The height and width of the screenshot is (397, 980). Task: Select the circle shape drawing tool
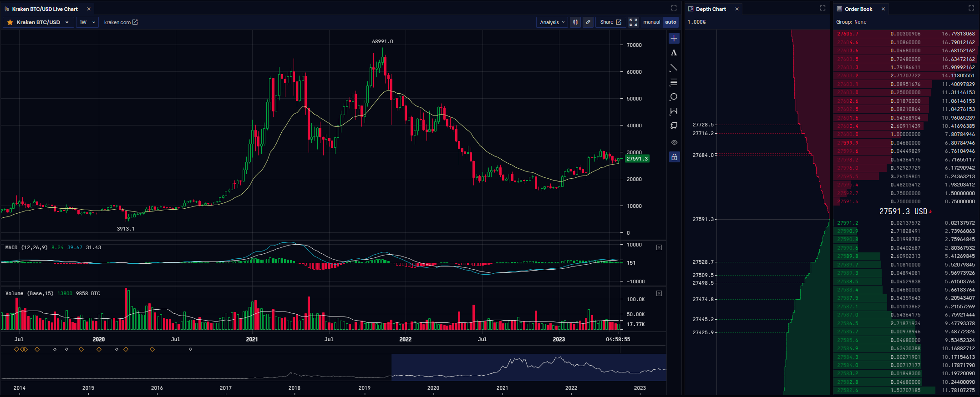[674, 97]
